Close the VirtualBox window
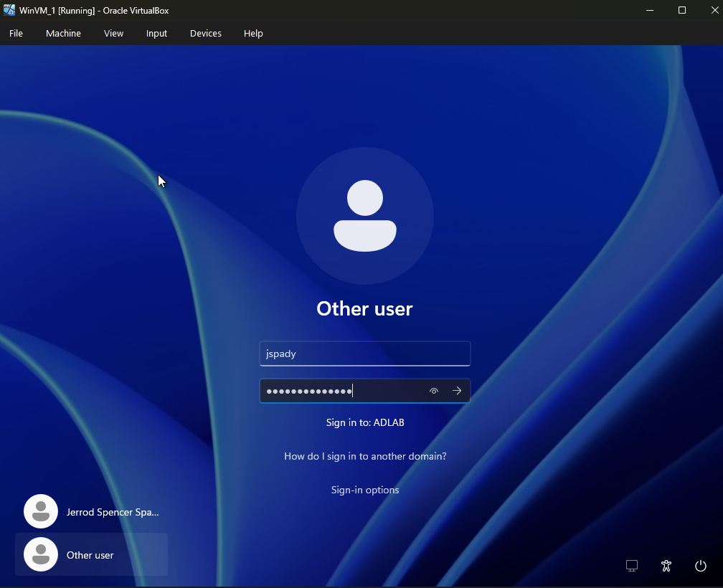723x588 pixels. pos(714,10)
